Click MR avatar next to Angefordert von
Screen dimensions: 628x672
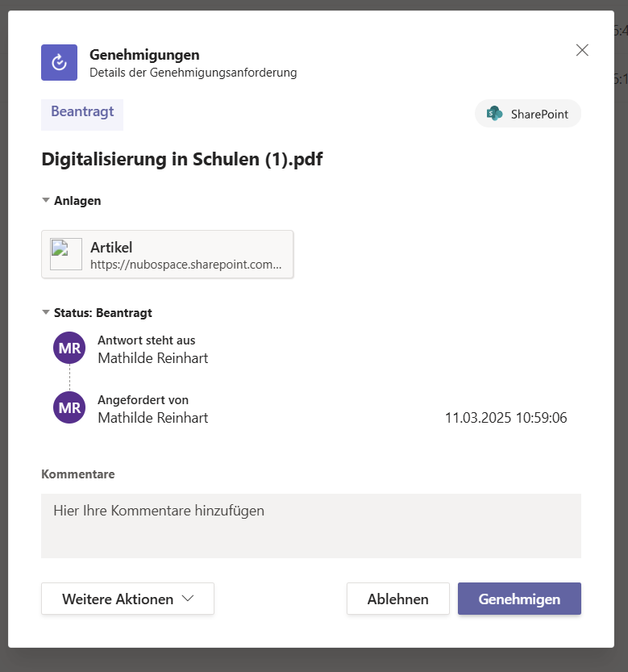tap(69, 407)
